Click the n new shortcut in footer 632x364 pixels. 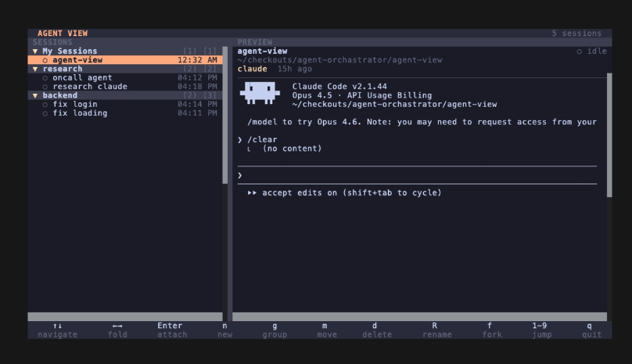tap(224, 330)
